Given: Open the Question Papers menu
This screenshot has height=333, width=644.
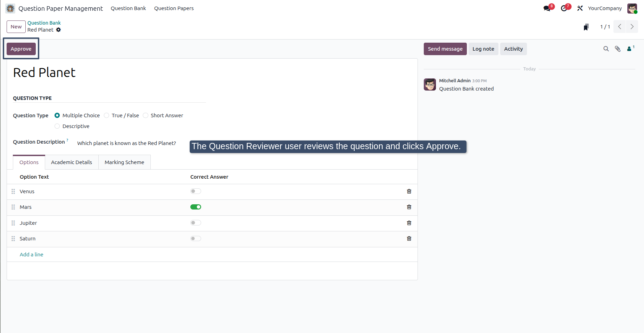Looking at the screenshot, I should coord(174,8).
